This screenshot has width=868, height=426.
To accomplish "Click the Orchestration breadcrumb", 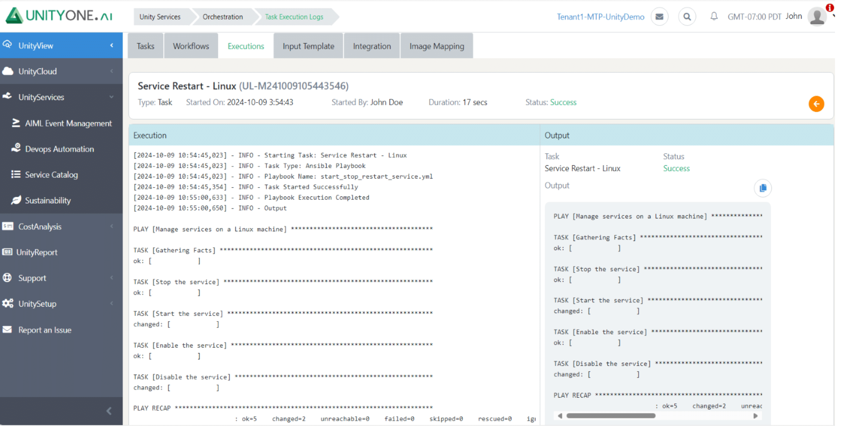I will pyautogui.click(x=223, y=17).
